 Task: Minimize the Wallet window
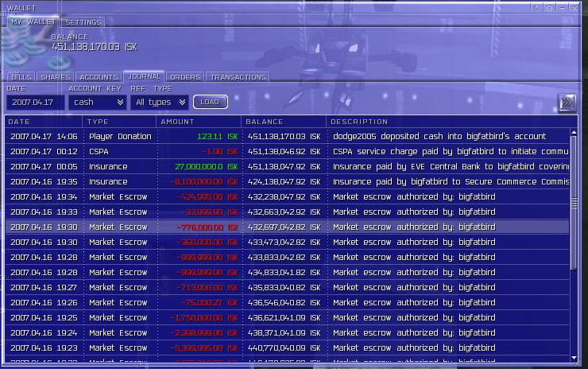[x=562, y=8]
